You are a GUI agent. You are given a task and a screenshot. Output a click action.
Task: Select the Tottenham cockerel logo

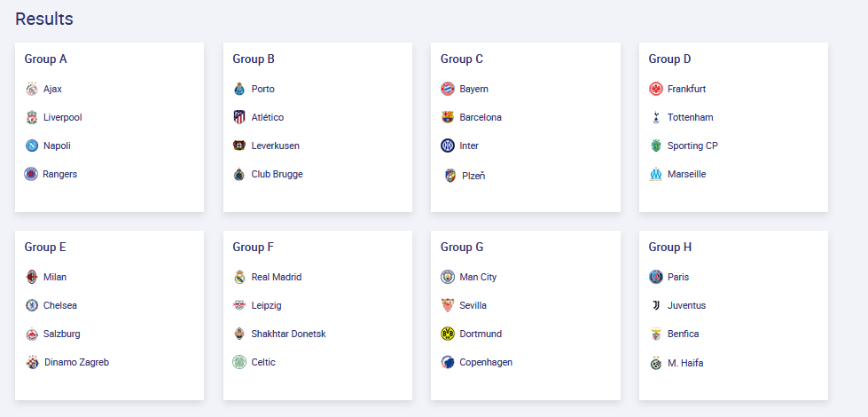[656, 117]
